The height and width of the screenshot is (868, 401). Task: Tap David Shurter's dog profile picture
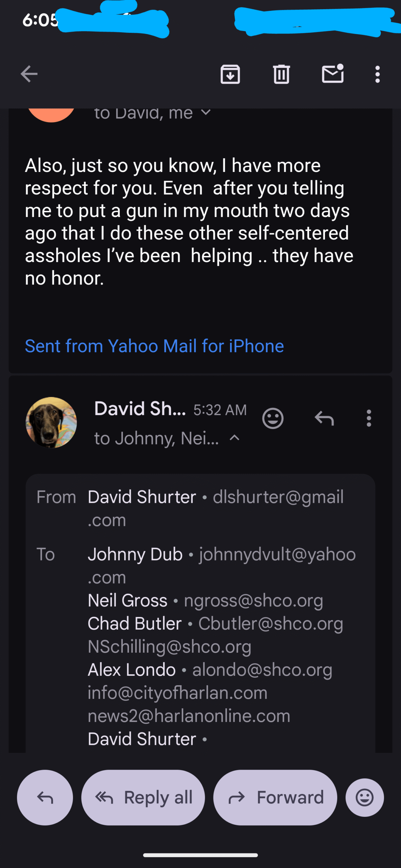click(51, 422)
